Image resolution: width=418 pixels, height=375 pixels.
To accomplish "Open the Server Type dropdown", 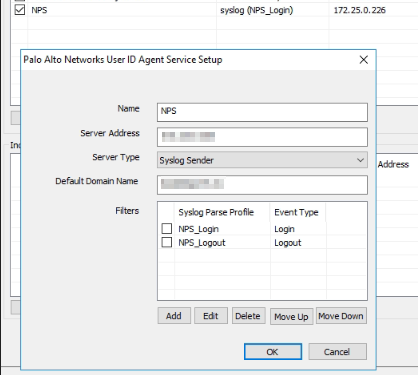I will pyautogui.click(x=262, y=160).
